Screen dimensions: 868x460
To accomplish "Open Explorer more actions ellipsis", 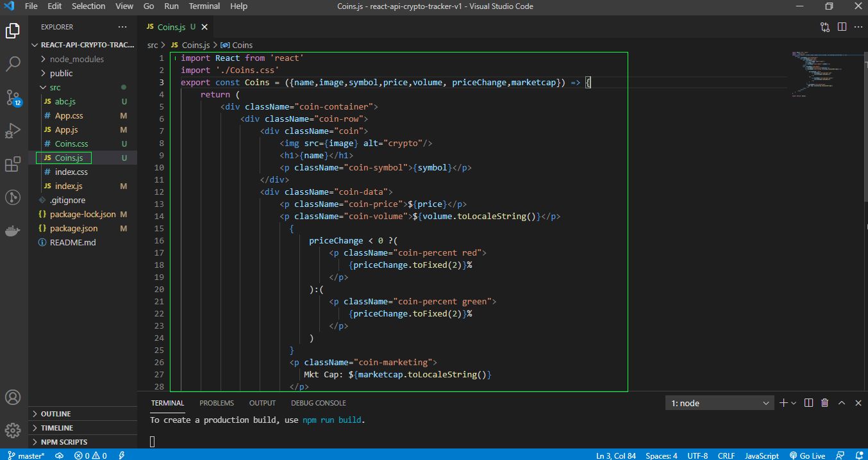I will (x=122, y=27).
